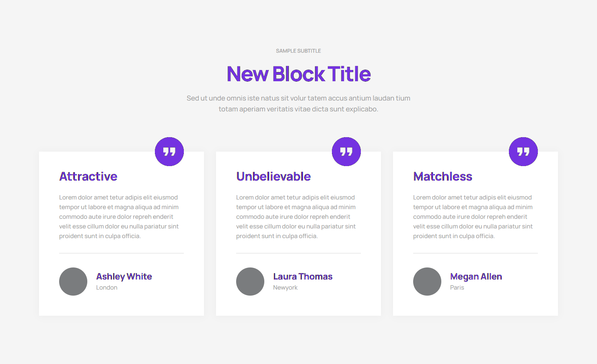
Task: Click the Attractive card heading
Action: [89, 177]
